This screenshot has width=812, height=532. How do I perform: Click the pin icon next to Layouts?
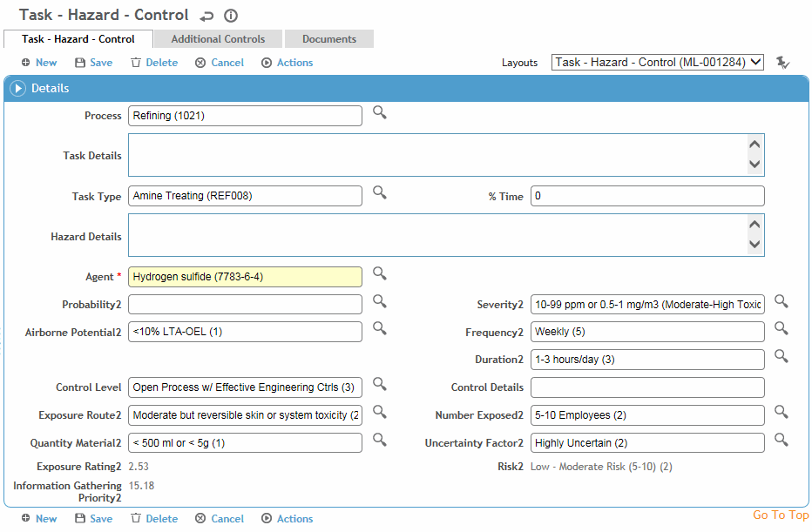tap(782, 63)
